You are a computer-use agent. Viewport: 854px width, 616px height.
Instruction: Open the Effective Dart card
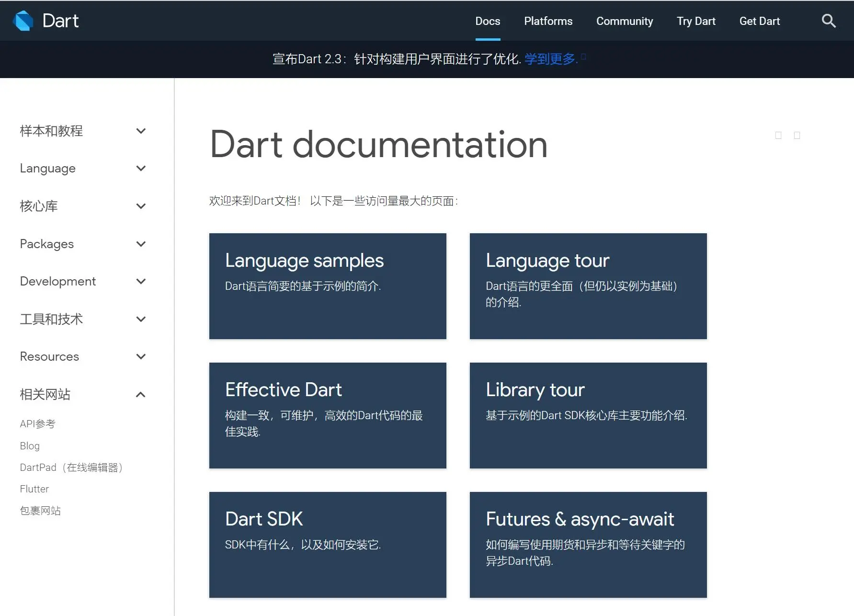(x=328, y=415)
